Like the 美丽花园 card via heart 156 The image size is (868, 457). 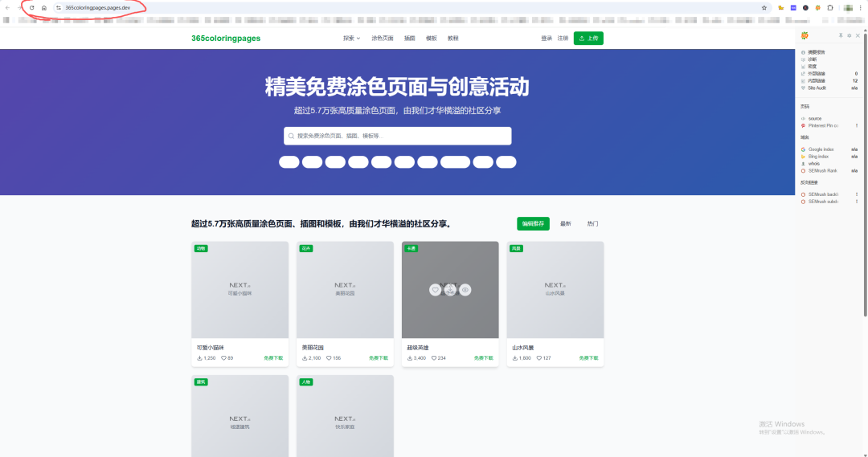pyautogui.click(x=329, y=358)
